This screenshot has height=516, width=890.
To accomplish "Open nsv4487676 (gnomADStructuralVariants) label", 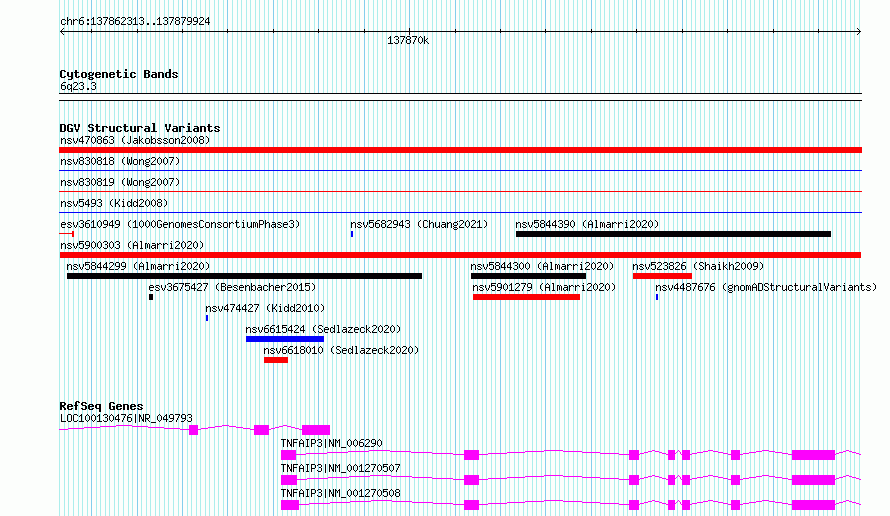I will pyautogui.click(x=766, y=287).
